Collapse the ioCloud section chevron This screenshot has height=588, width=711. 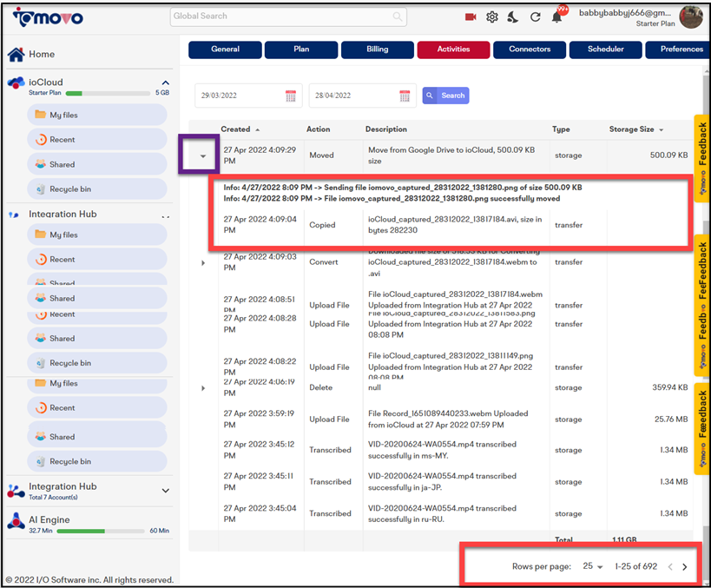point(166,83)
